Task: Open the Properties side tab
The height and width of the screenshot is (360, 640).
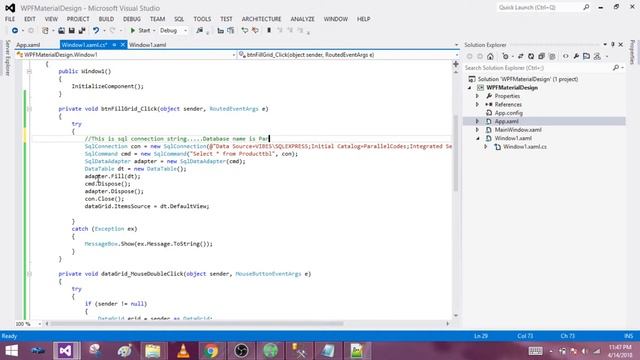Action: tap(632, 52)
